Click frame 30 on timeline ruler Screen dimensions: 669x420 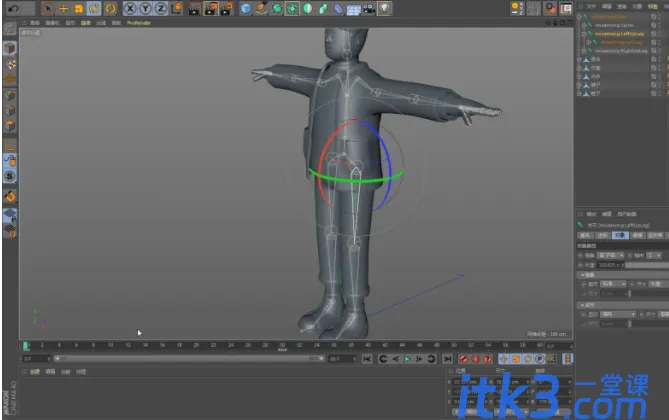pos(282,345)
